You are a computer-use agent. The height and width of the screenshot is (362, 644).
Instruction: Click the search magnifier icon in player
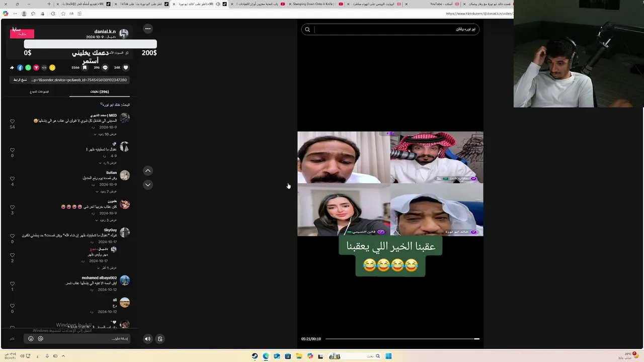point(307,29)
